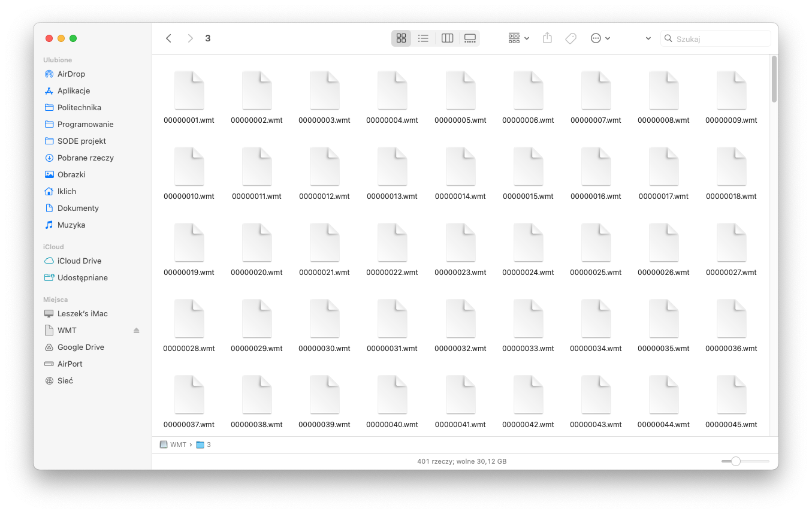Select file 00000034.wmt
The height and width of the screenshot is (514, 812).
click(596, 326)
